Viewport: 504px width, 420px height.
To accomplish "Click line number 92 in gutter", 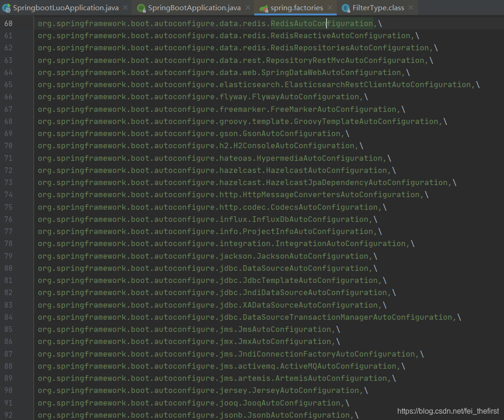I will (8, 415).
